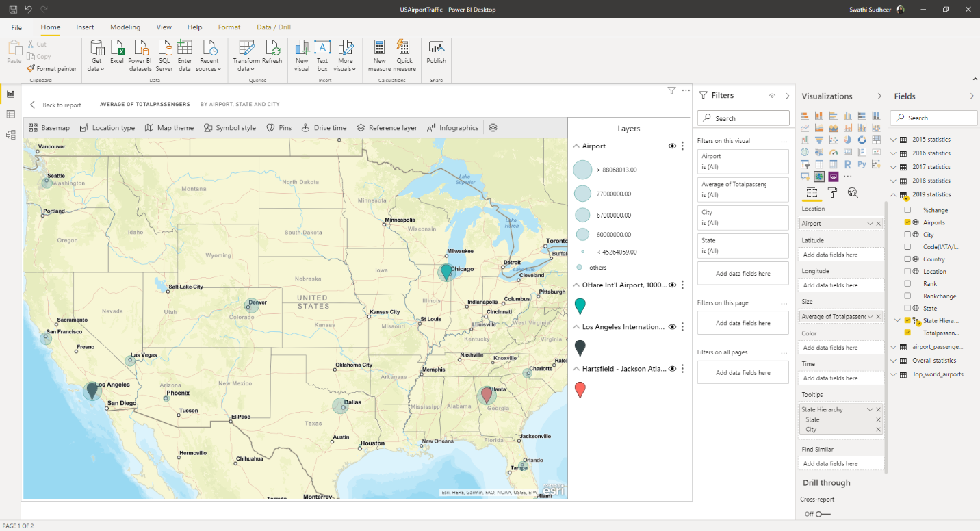
Task: Create a New measure
Action: tap(380, 55)
